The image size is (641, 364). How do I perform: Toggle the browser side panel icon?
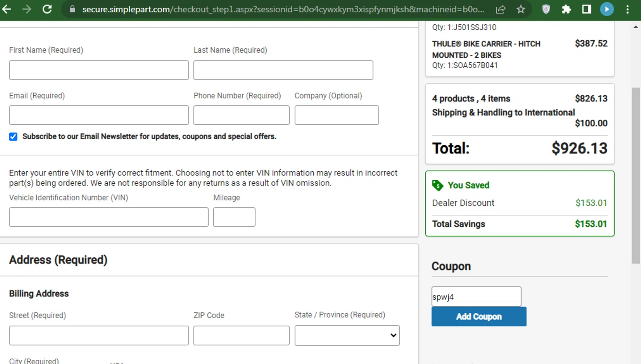[x=587, y=9]
